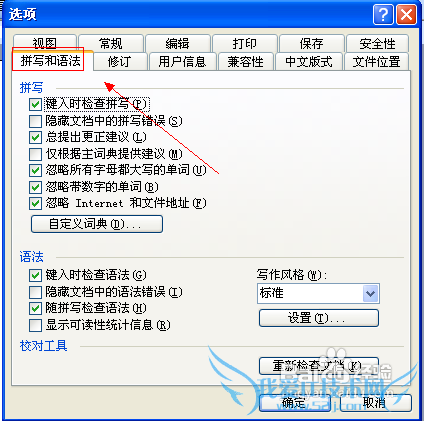Go to the 安全性 tab
This screenshot has width=424, height=421.
(x=377, y=43)
